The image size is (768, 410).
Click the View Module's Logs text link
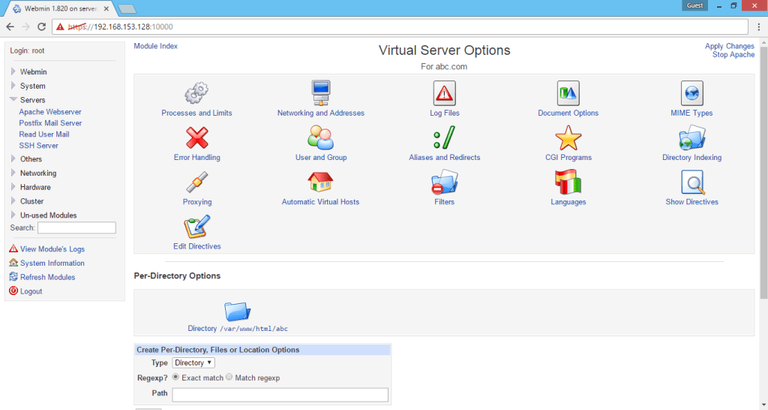click(x=52, y=249)
